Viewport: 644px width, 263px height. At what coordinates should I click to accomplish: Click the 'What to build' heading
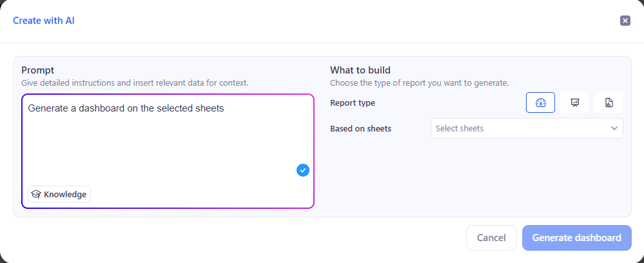[x=360, y=70]
